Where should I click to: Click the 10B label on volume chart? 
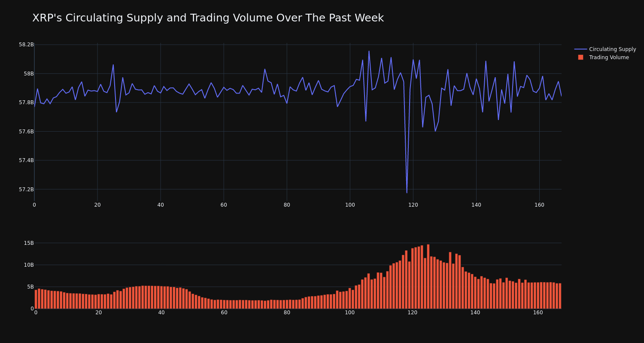click(29, 265)
